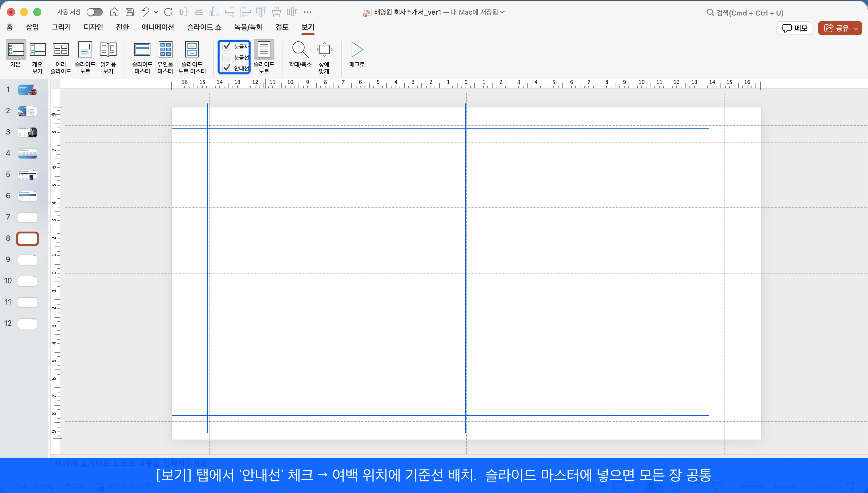Check the 눈금선 (Gridlines) checkbox
868x493 pixels.
(227, 57)
